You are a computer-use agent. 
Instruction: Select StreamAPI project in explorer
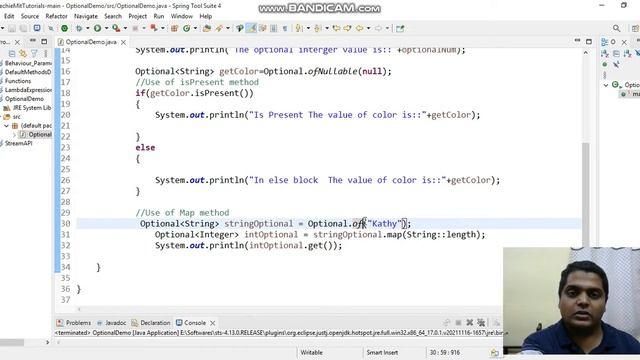tap(18, 143)
